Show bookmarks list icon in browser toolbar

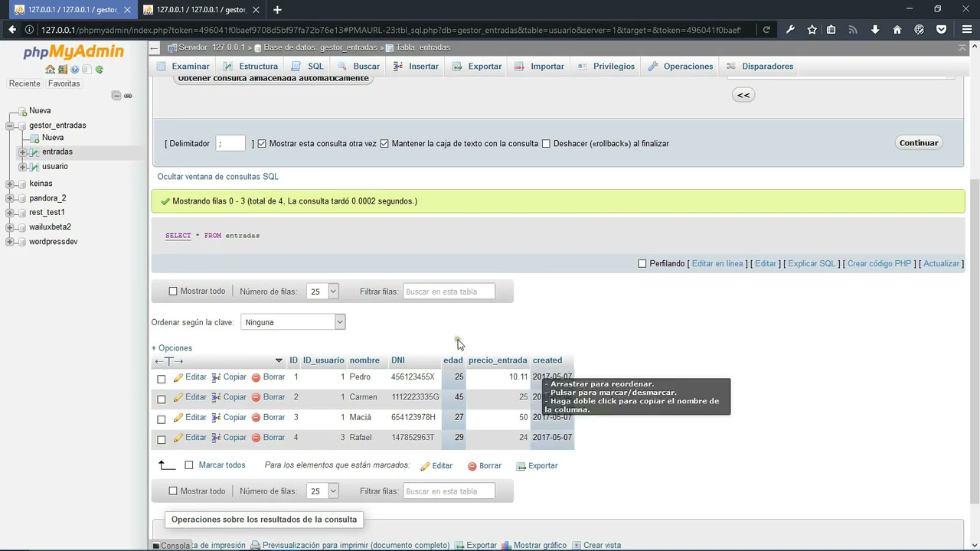[831, 30]
